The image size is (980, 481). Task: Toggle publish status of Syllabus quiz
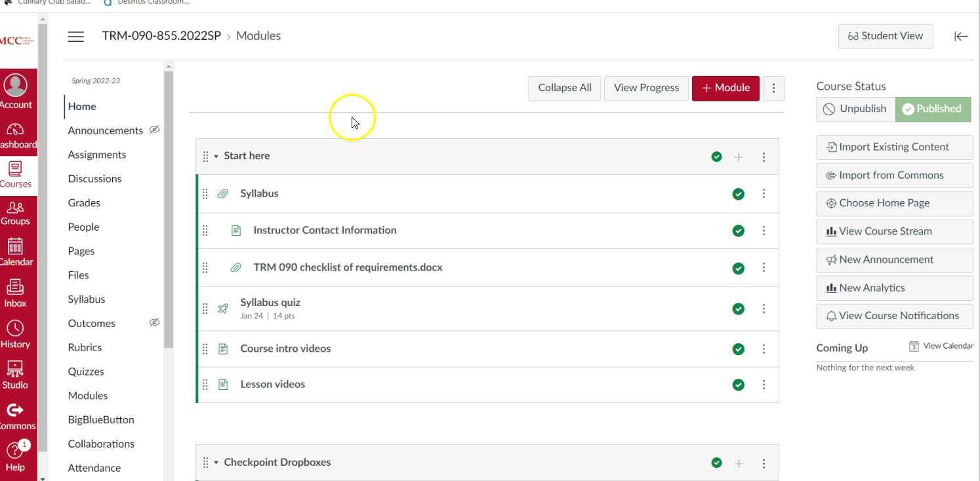(x=738, y=309)
